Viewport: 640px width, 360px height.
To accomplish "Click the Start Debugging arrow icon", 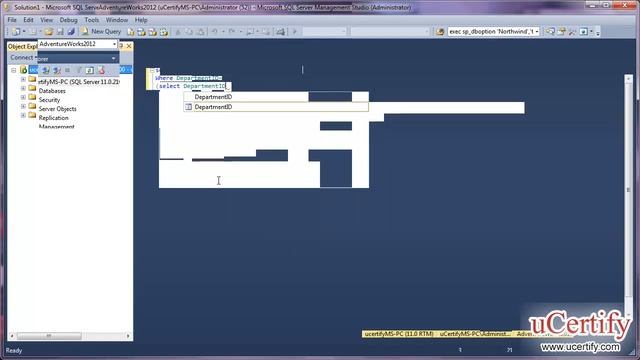I will coord(294,31).
